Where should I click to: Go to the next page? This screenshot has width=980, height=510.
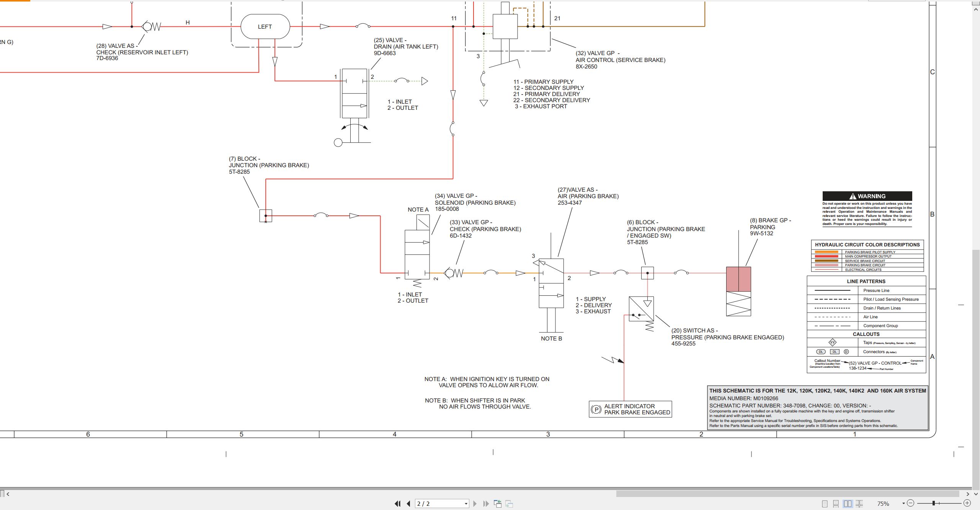coord(475,503)
